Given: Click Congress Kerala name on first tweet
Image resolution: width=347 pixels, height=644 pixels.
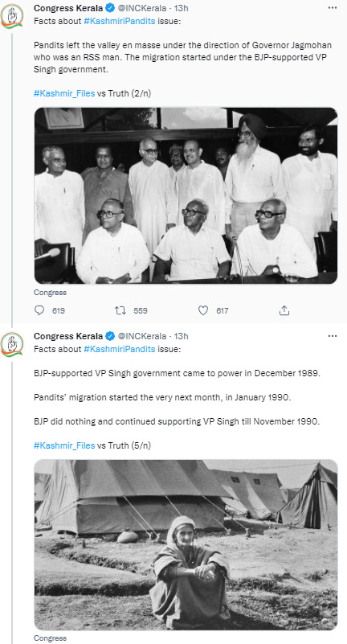Looking at the screenshot, I should click(x=68, y=8).
